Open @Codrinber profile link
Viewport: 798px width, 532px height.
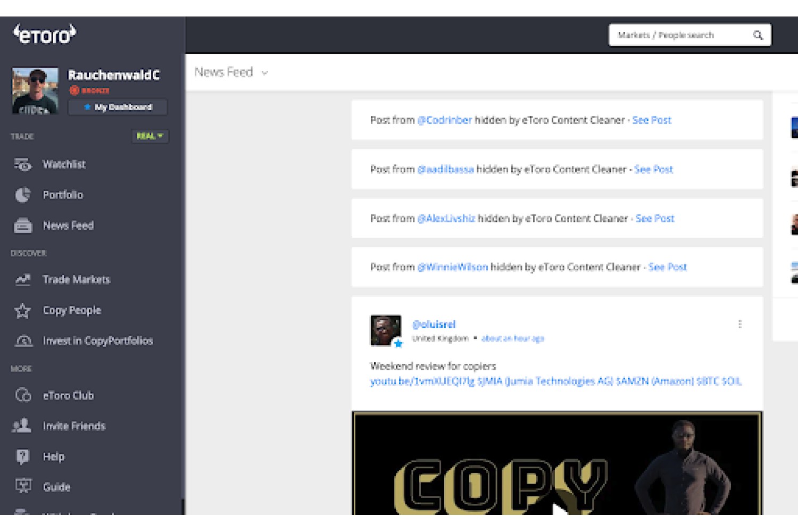(445, 120)
